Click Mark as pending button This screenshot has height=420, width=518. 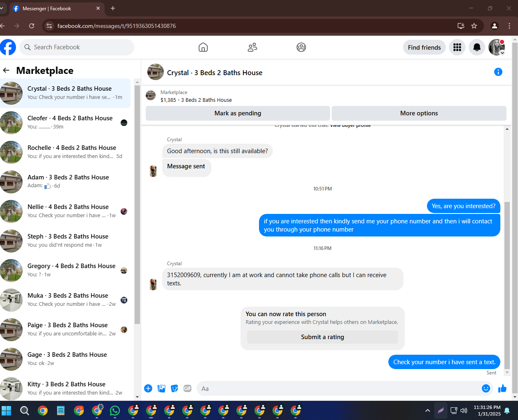[238, 113]
